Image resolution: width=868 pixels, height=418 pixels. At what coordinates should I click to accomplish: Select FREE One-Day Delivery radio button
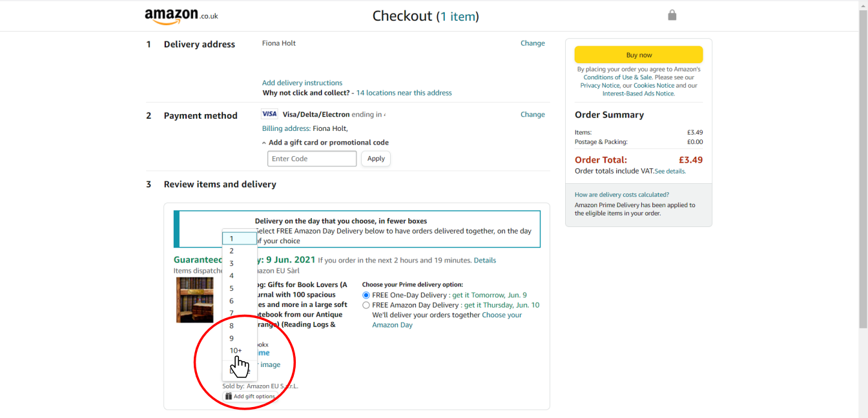coord(366,295)
